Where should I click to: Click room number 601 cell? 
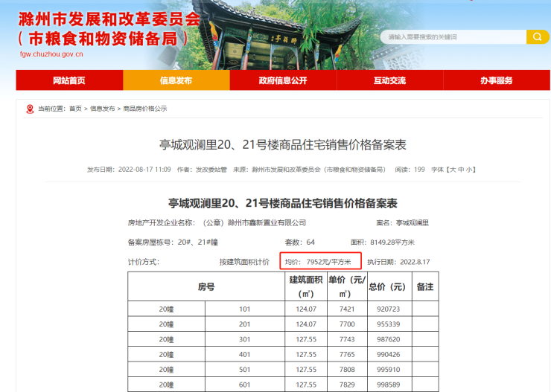[244, 385]
